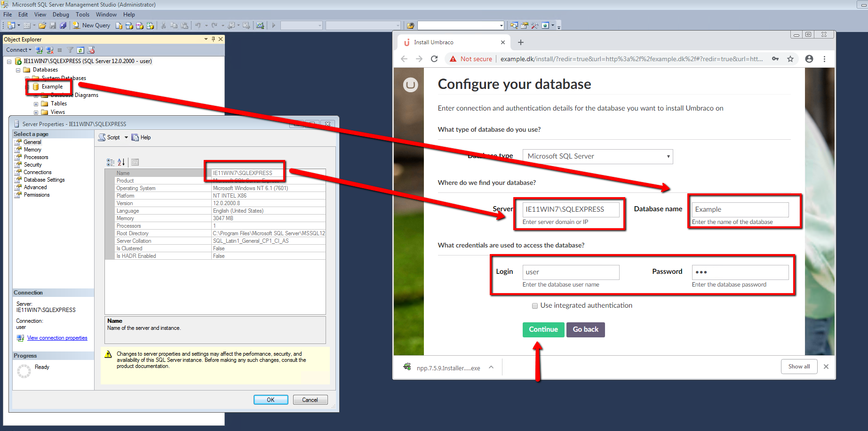
Task: Open the Database type dropdown
Action: (x=597, y=156)
